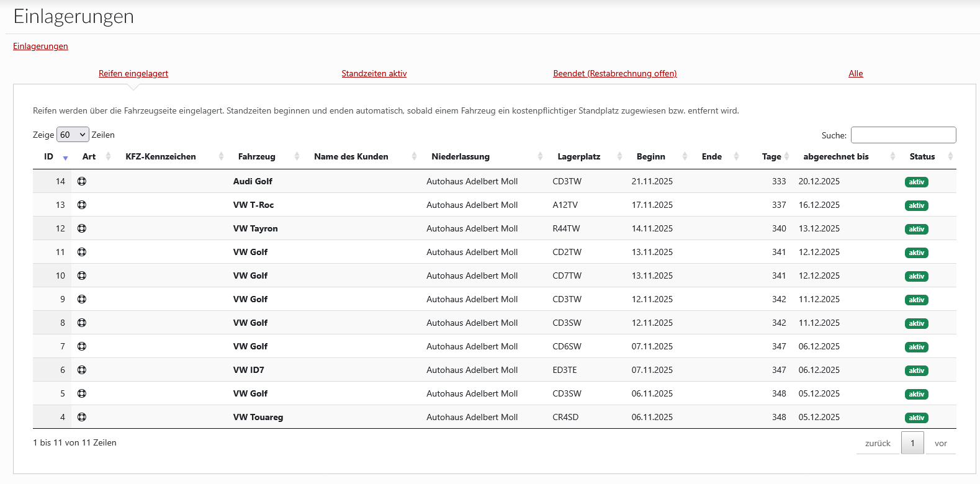Go to previous page with zurück
The image size is (980, 484).
[878, 443]
